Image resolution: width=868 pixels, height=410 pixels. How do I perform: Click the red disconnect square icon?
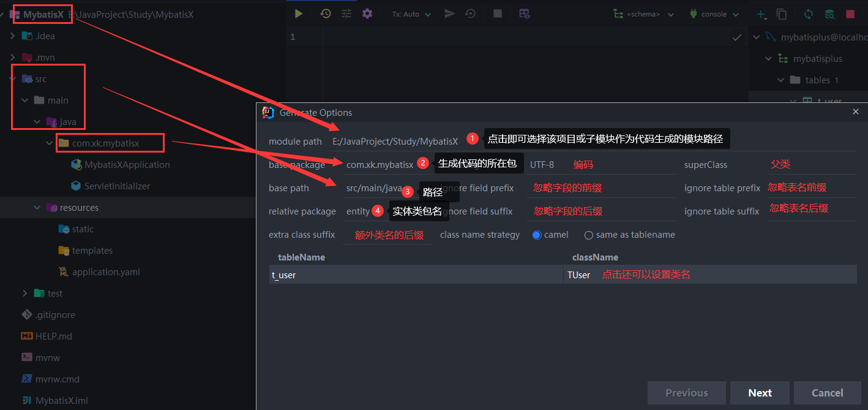pyautogui.click(x=850, y=14)
